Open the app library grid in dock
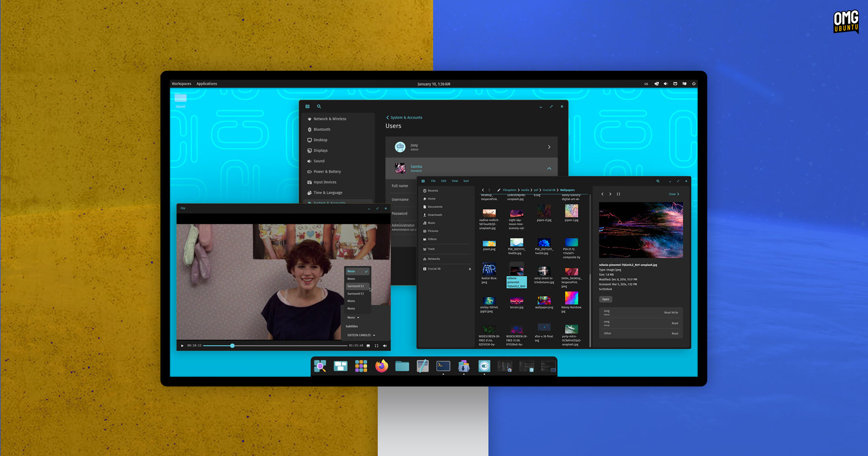Screen dimensions: 868x456 coord(361,366)
